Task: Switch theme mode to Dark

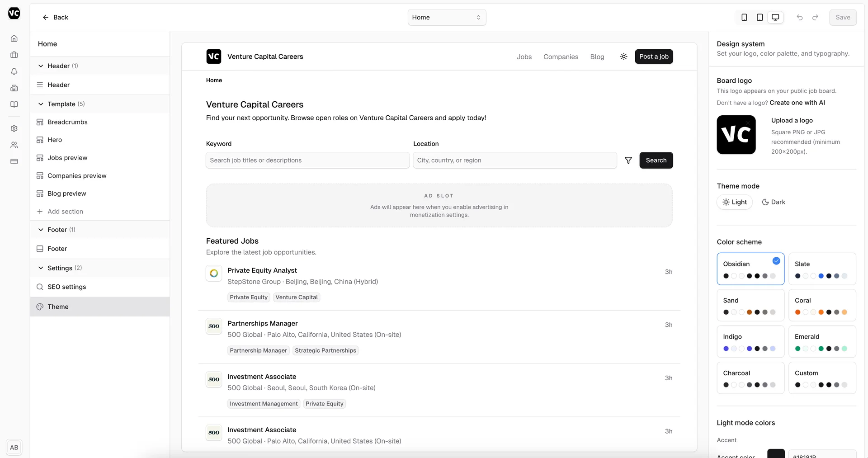Action: click(x=774, y=202)
